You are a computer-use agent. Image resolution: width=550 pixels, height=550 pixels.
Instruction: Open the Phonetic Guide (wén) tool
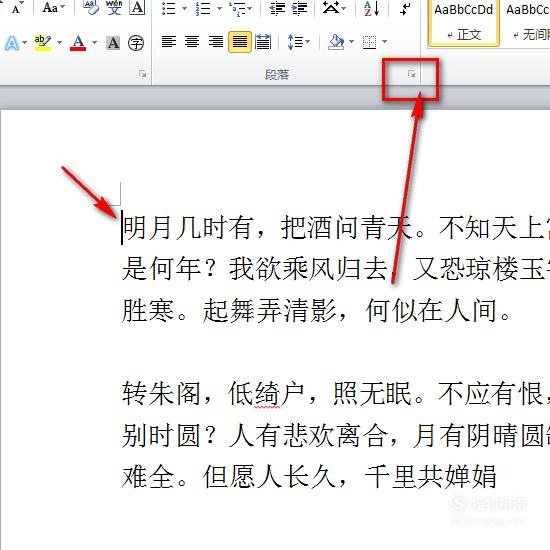(114, 8)
